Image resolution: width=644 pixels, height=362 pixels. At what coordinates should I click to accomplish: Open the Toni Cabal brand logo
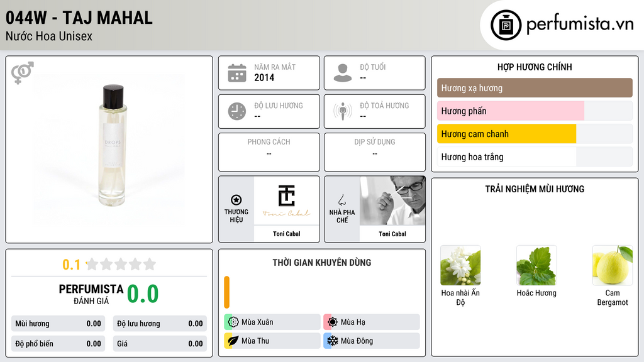(287, 200)
